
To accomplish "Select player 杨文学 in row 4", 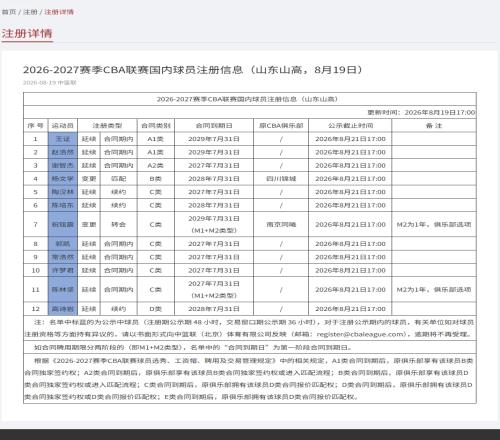I will (x=63, y=179).
